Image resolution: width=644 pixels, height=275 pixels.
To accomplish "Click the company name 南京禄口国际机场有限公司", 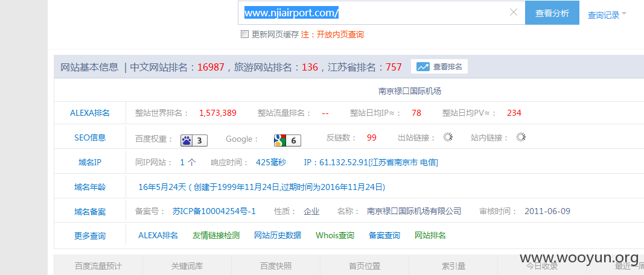I will click(414, 212).
